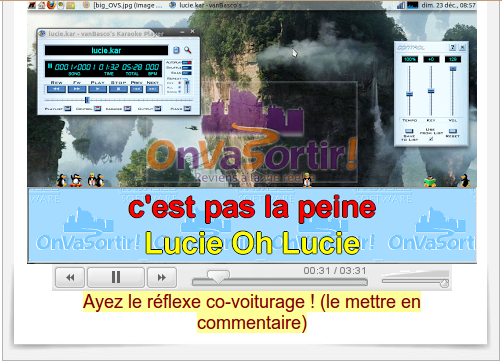
Task: Click the 01:32 time readout in Karaoke Player
Action: click(x=109, y=67)
